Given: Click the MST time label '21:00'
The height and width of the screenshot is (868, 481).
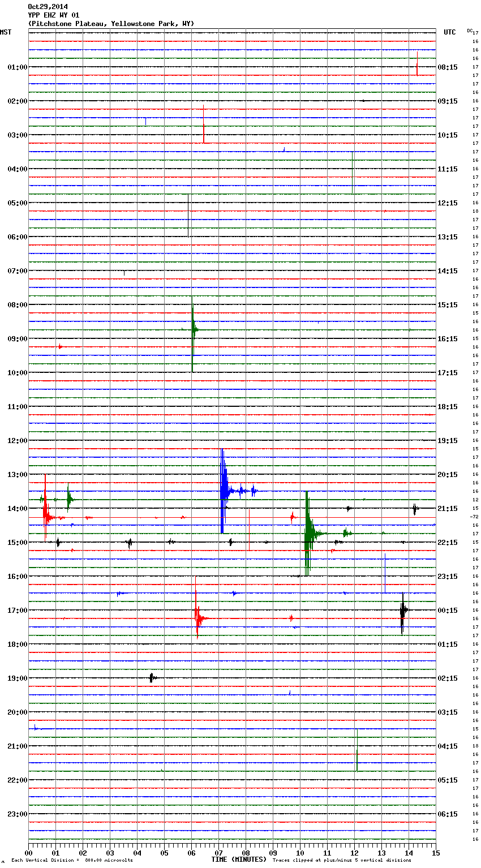Looking at the screenshot, I should point(18,746).
